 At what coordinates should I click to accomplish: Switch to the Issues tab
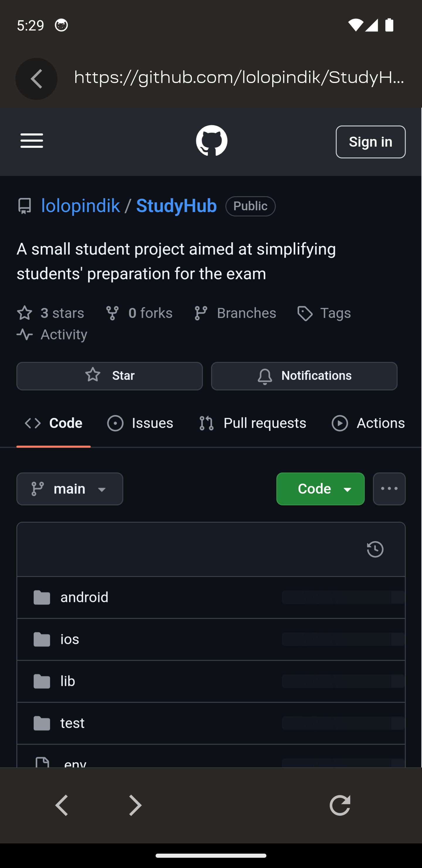click(x=140, y=423)
